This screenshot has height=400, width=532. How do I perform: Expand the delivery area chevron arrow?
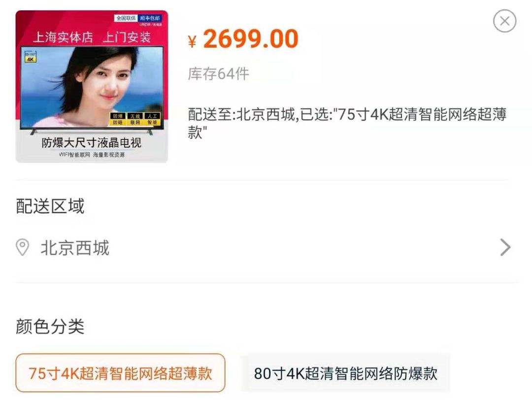click(505, 247)
